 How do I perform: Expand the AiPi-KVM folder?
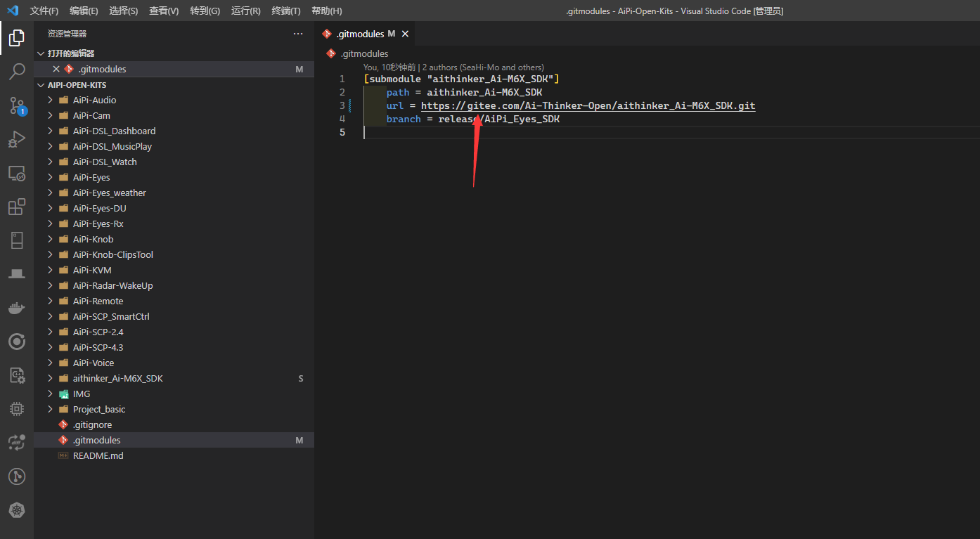[51, 270]
